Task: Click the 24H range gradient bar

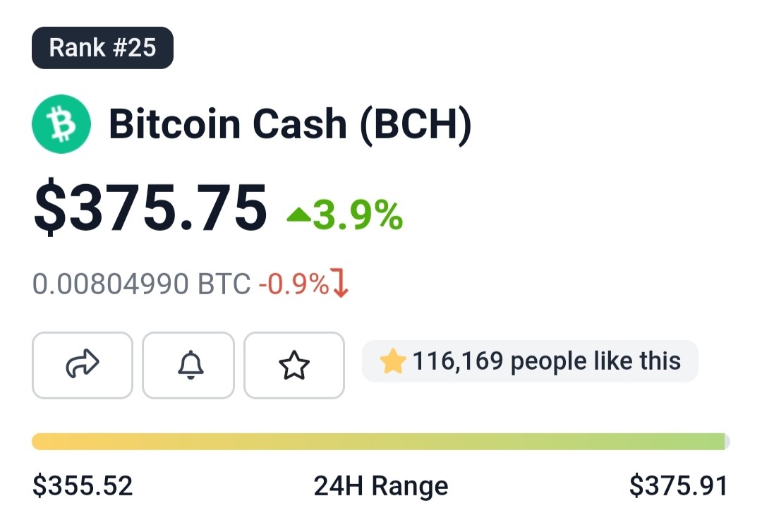Action: point(381,442)
